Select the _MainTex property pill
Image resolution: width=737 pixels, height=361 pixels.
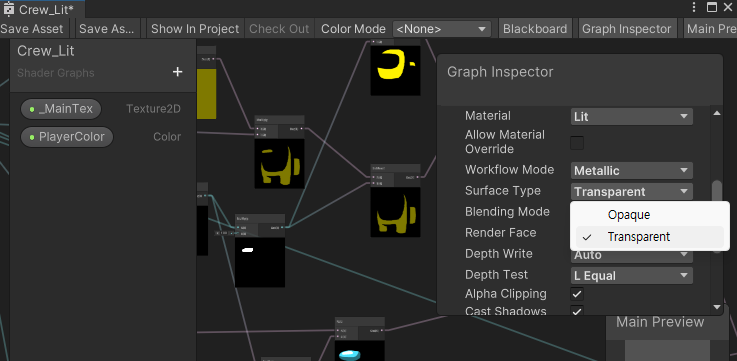coord(61,109)
